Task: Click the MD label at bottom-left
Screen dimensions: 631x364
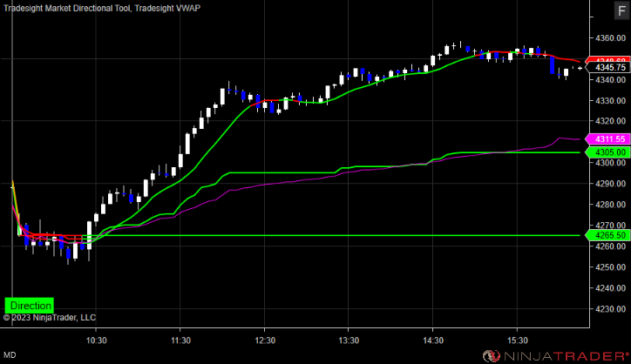Action: coord(10,355)
